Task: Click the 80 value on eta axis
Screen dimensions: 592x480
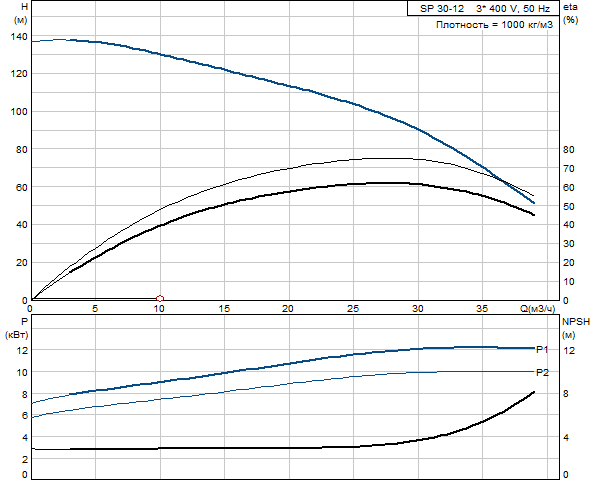Action: (569, 150)
